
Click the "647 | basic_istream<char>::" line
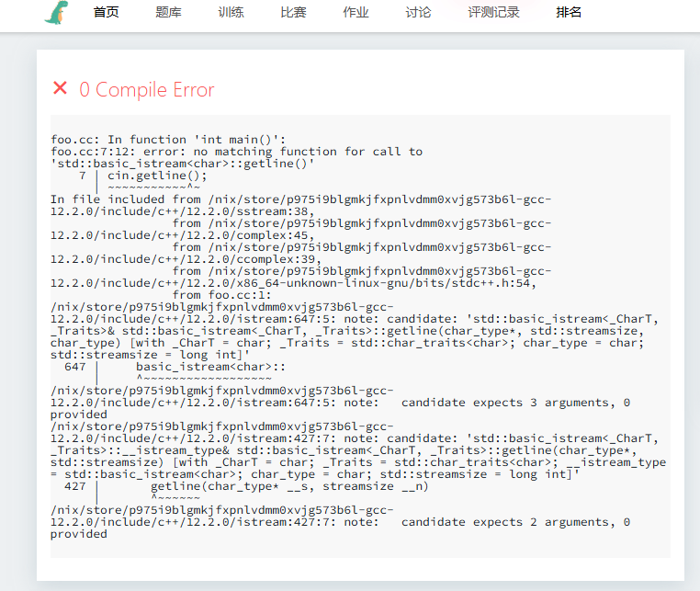pyautogui.click(x=175, y=367)
